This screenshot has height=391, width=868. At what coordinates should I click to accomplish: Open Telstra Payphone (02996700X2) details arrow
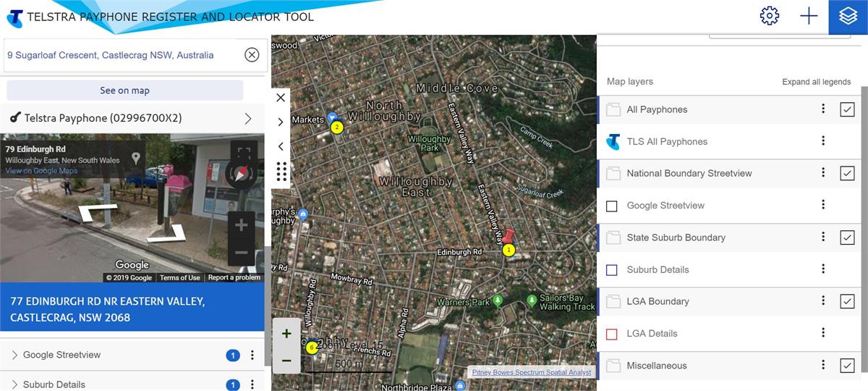(x=248, y=118)
